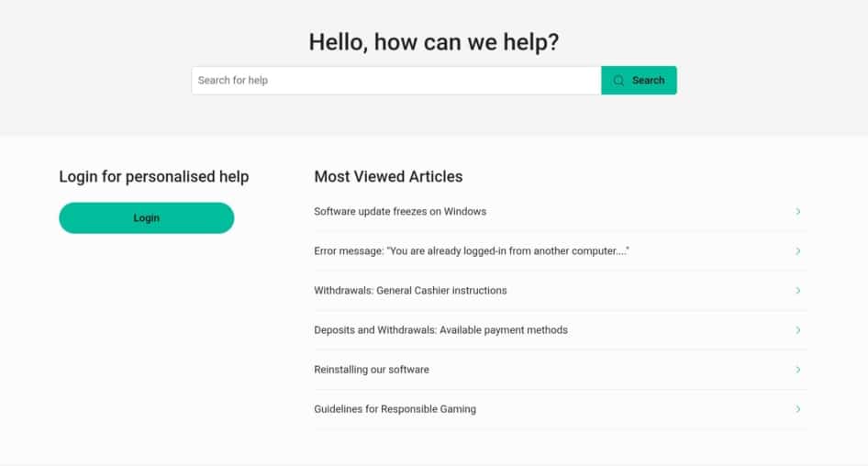The width and height of the screenshot is (868, 466).
Task: Expand chevron next to Available payment methods
Action: point(798,329)
